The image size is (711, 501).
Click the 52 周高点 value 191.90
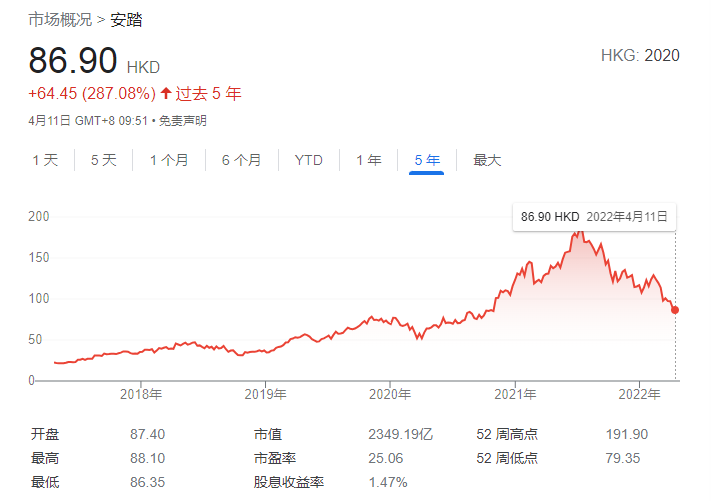point(627,434)
